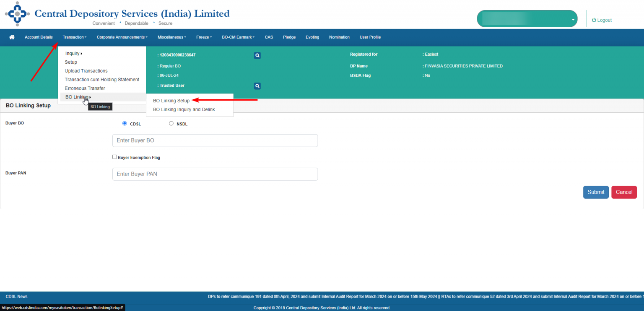Choose Erroneous Transfer menu entry
This screenshot has width=644, height=311.
tap(85, 88)
